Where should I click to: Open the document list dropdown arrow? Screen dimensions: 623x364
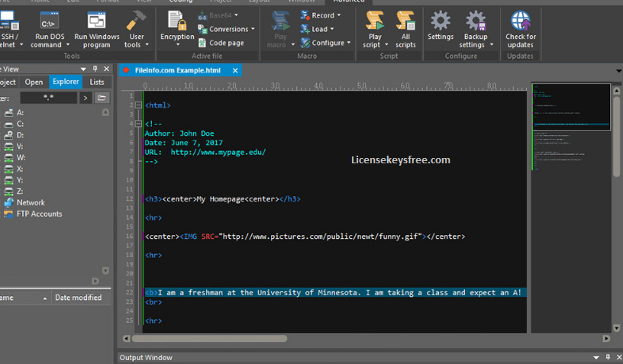(x=619, y=71)
